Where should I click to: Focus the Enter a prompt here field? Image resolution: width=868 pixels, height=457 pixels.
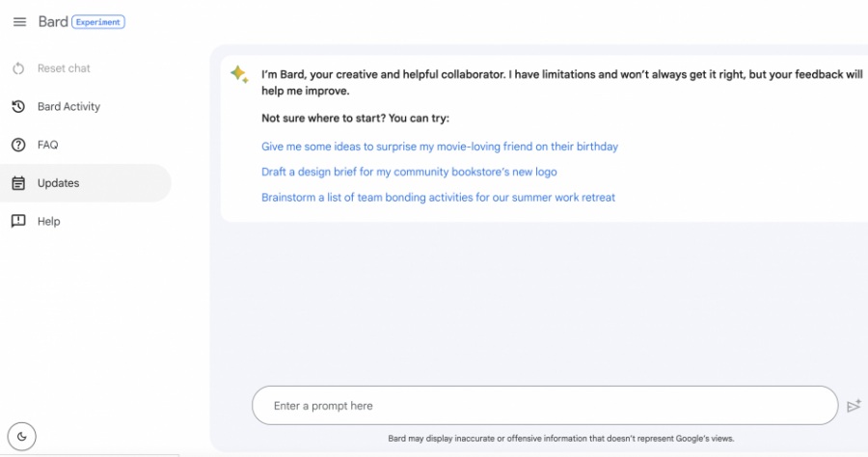[545, 406]
